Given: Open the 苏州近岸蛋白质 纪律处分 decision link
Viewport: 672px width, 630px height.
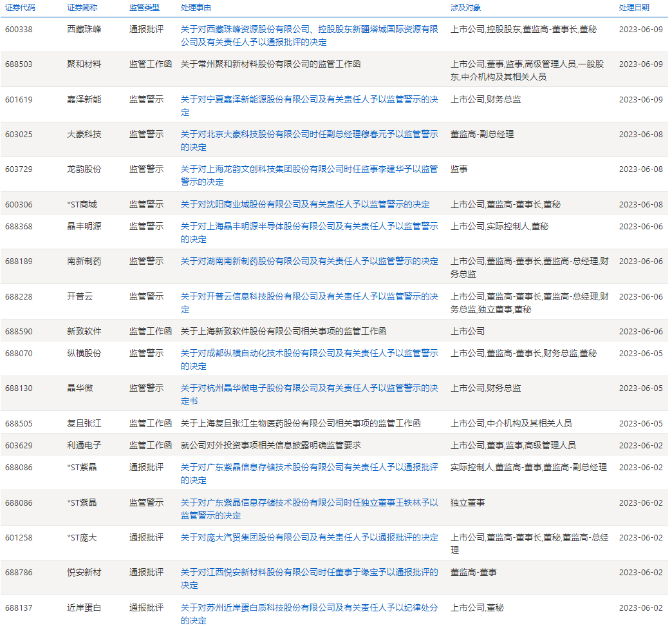Looking at the screenshot, I should point(309,614).
